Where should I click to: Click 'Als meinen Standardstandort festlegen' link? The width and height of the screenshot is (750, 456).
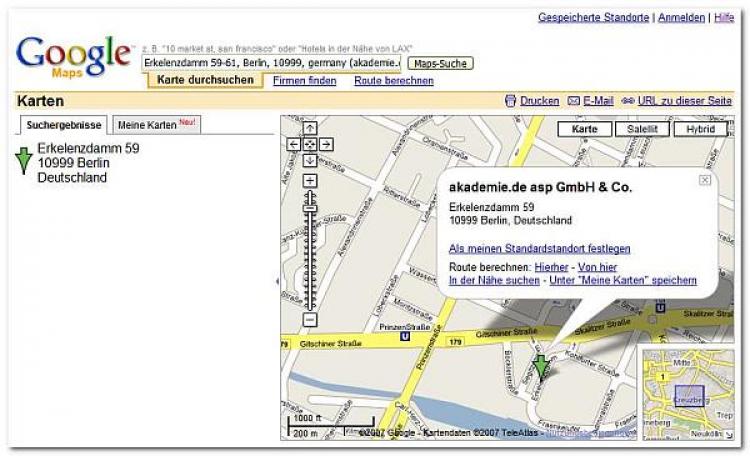coord(539,248)
